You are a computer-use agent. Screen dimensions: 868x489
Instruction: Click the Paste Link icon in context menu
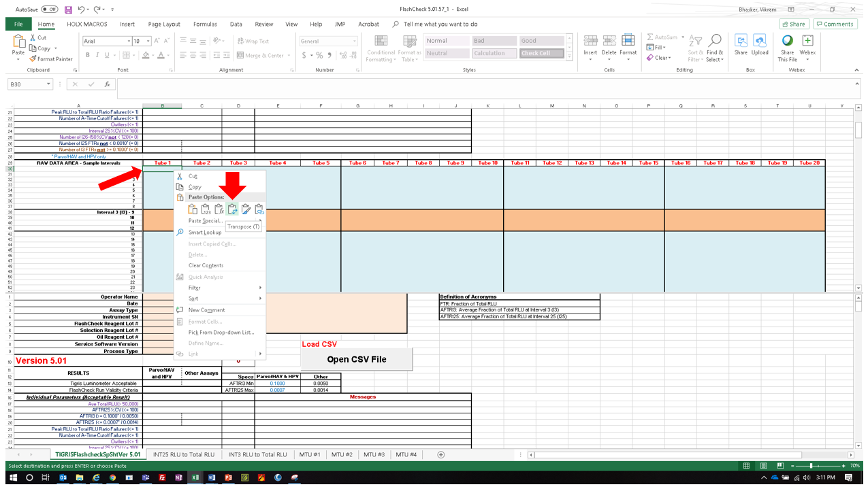[259, 209]
